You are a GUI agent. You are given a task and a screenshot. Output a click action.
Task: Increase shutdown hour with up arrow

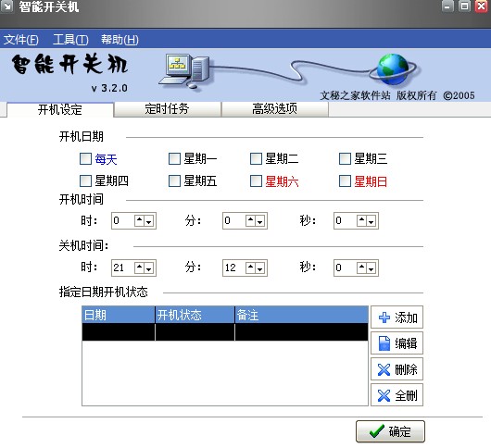point(139,268)
